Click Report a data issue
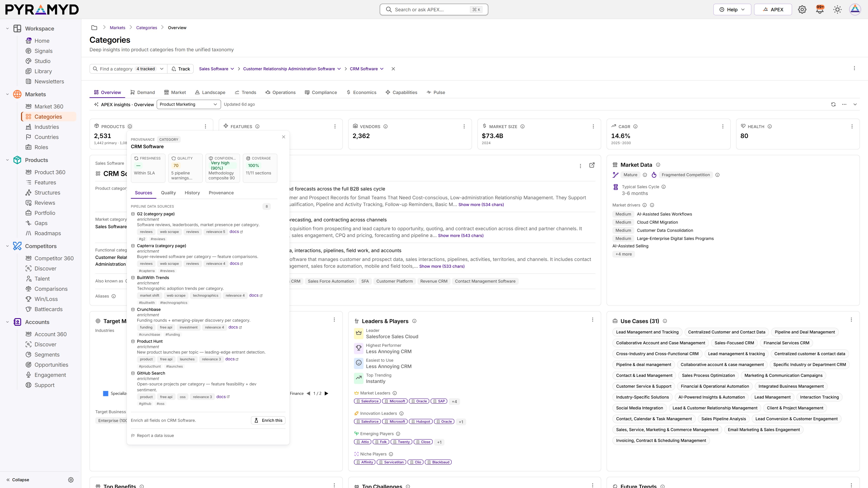 click(152, 435)
